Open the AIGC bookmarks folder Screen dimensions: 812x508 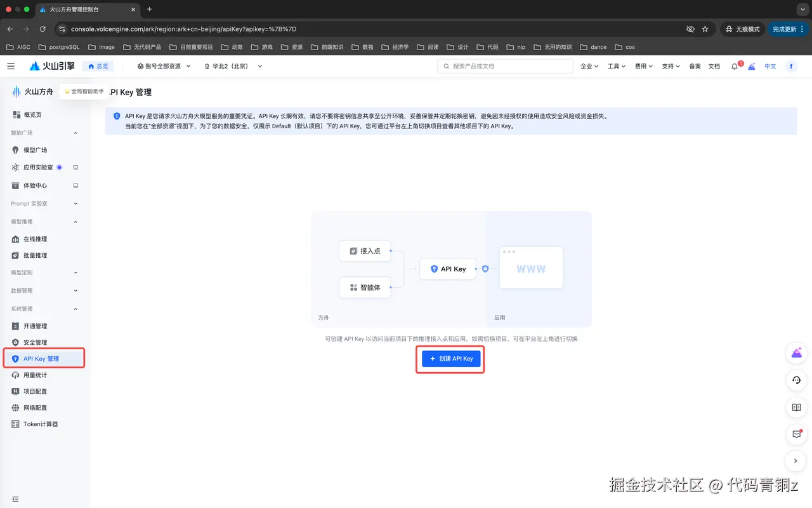click(18, 47)
